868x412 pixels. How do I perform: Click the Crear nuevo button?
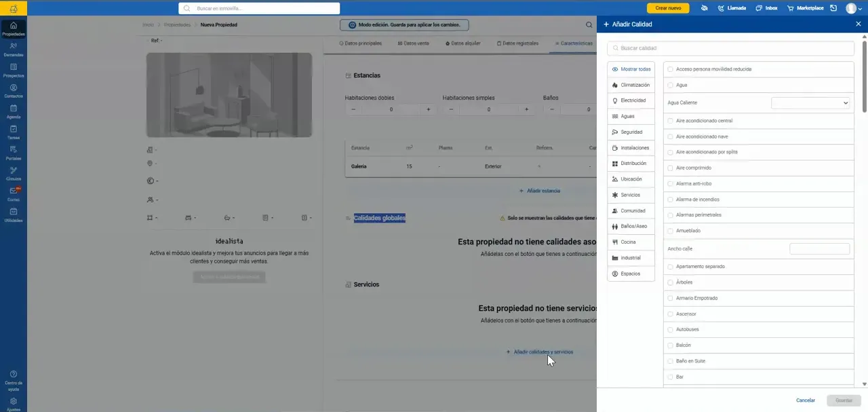pos(668,8)
